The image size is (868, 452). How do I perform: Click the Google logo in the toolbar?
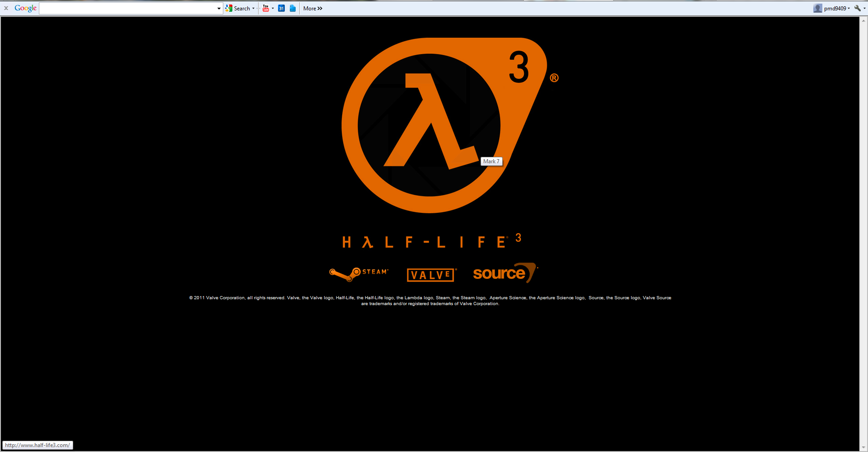(25, 8)
